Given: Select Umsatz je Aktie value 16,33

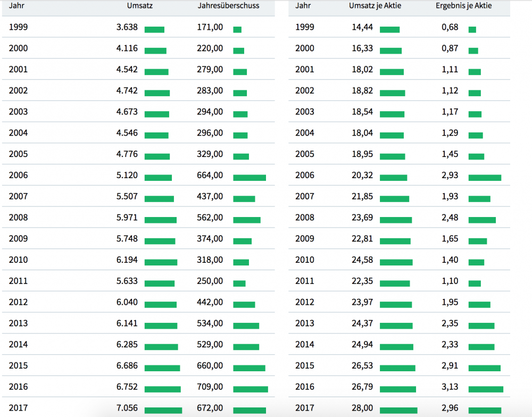Looking at the screenshot, I should click(362, 48).
